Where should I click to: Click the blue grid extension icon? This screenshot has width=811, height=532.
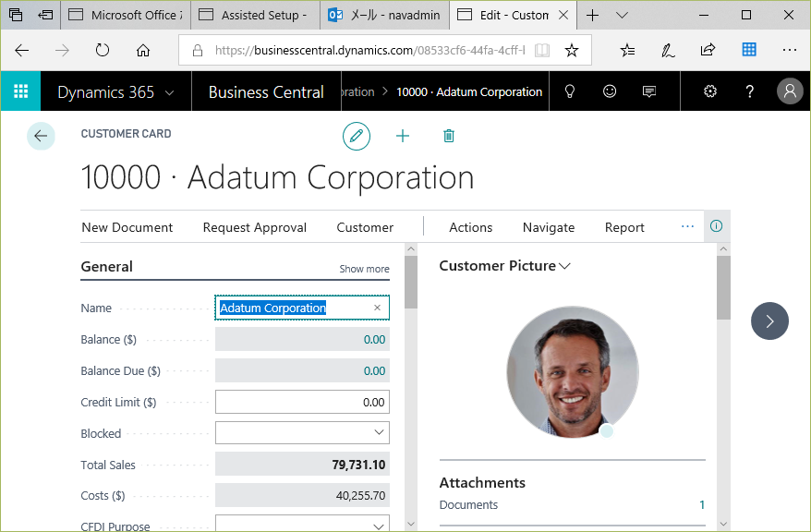(749, 50)
